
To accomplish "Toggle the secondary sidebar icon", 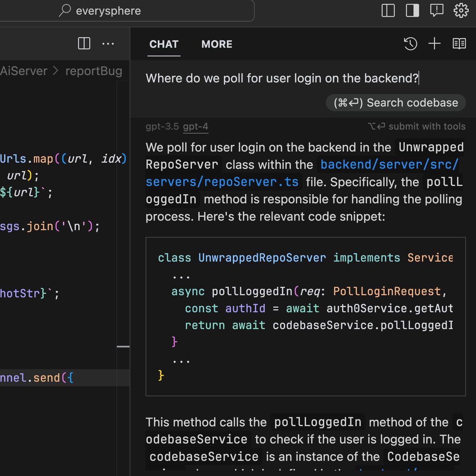I will point(412,11).
